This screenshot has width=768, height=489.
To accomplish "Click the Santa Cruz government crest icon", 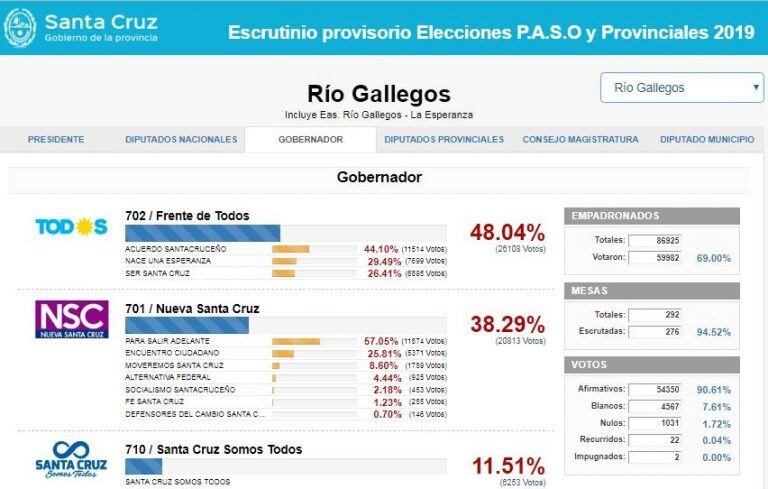I will pyautogui.click(x=20, y=27).
